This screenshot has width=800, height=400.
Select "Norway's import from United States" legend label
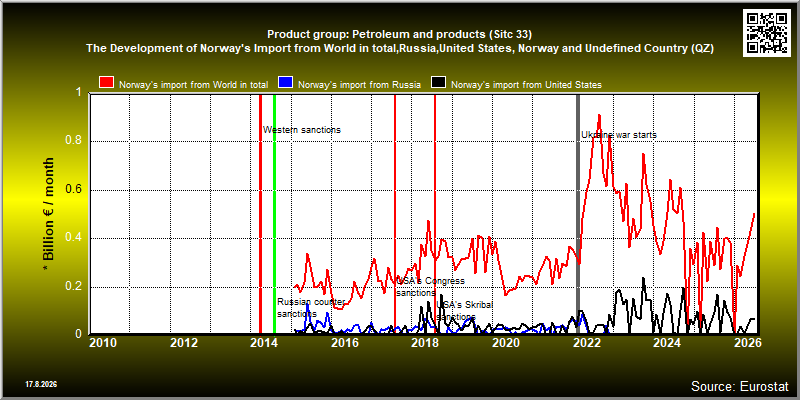(526, 85)
